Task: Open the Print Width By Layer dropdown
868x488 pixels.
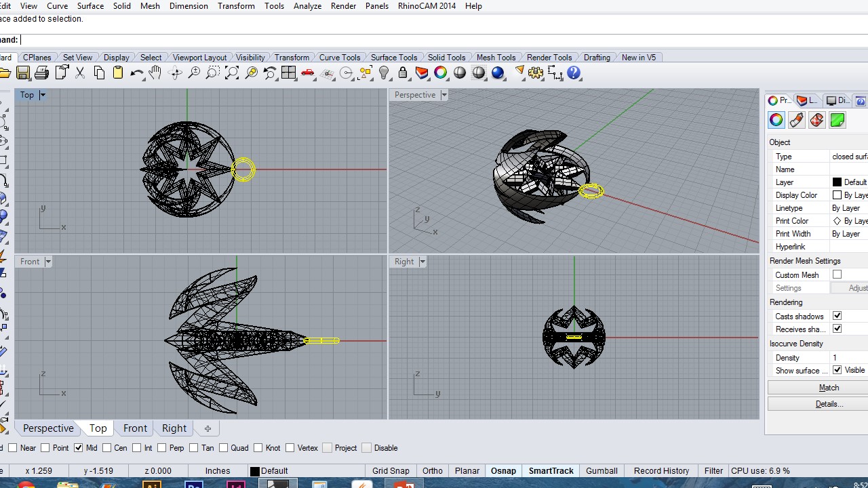Action: point(849,234)
